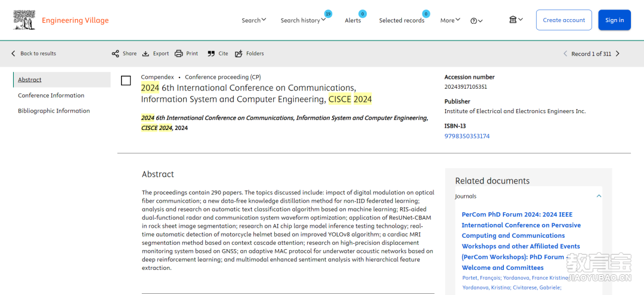Expand the Search history menu
Viewport: 644px width, 295px height.
(303, 20)
